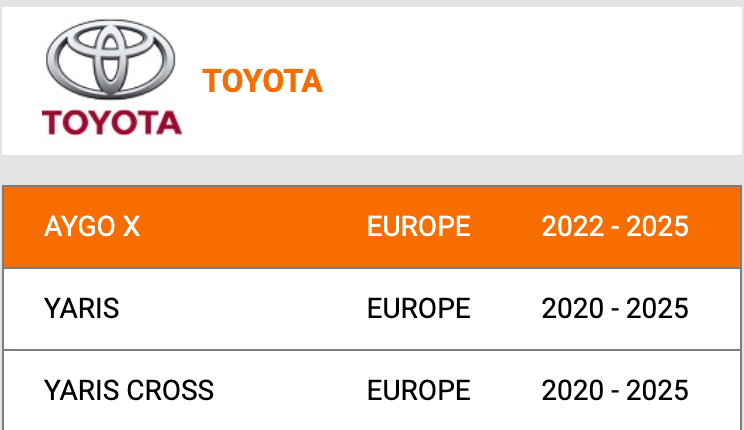Open the YARIS model entry
The width and height of the screenshot is (744, 430).
(372, 309)
